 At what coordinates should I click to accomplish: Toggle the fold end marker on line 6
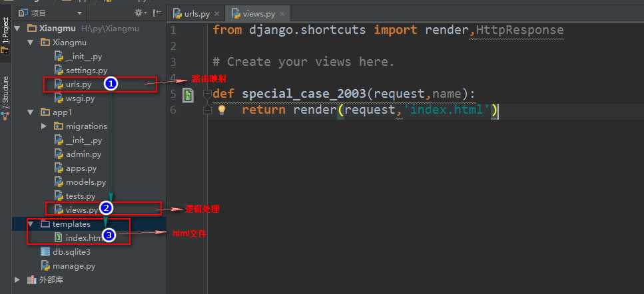point(207,110)
